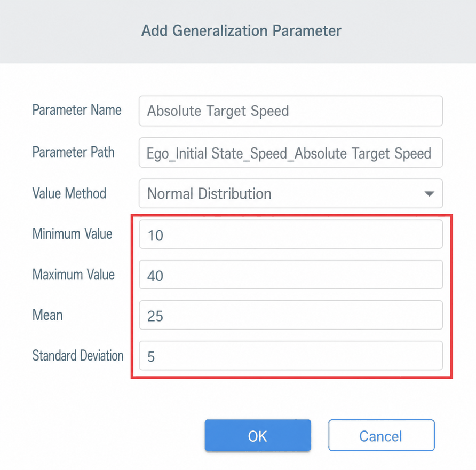
Task: Confirm with the OK button
Action: pos(258,435)
